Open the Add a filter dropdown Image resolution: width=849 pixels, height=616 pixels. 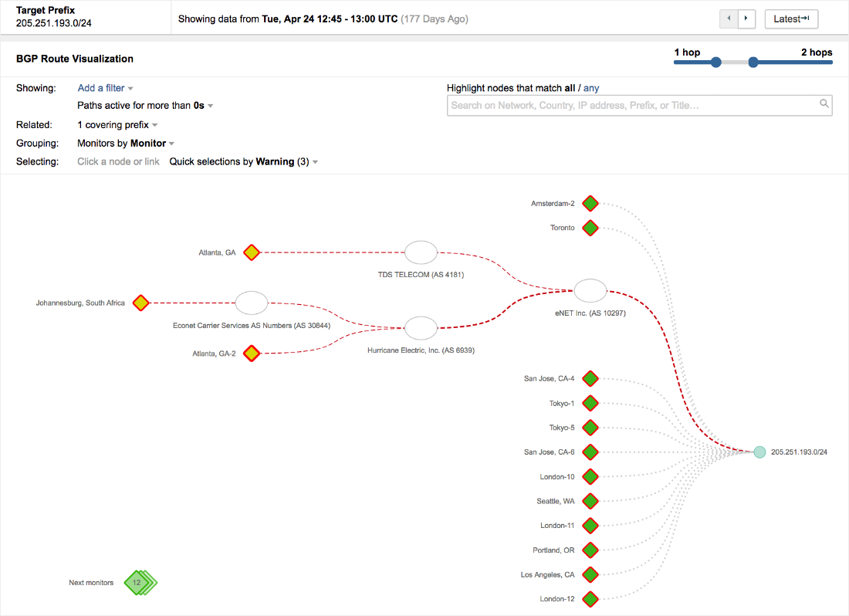click(105, 88)
